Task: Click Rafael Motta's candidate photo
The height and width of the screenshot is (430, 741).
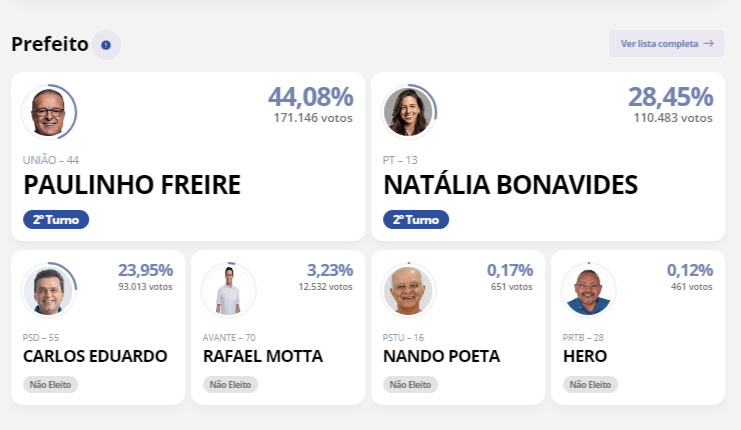Action: pos(228,290)
